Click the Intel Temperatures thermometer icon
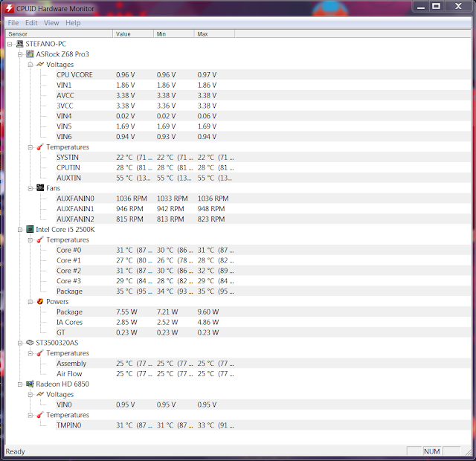Viewport: 476px width, 461px height. click(40, 239)
